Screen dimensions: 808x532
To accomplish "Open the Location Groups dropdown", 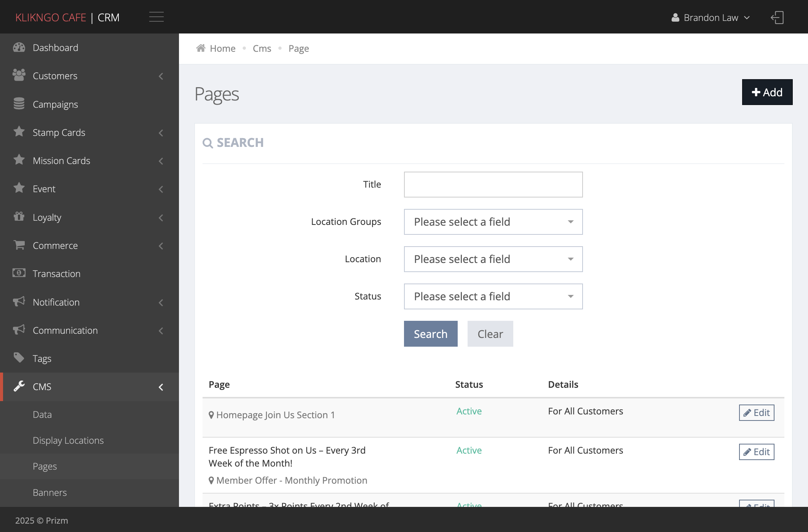I will pyautogui.click(x=493, y=222).
